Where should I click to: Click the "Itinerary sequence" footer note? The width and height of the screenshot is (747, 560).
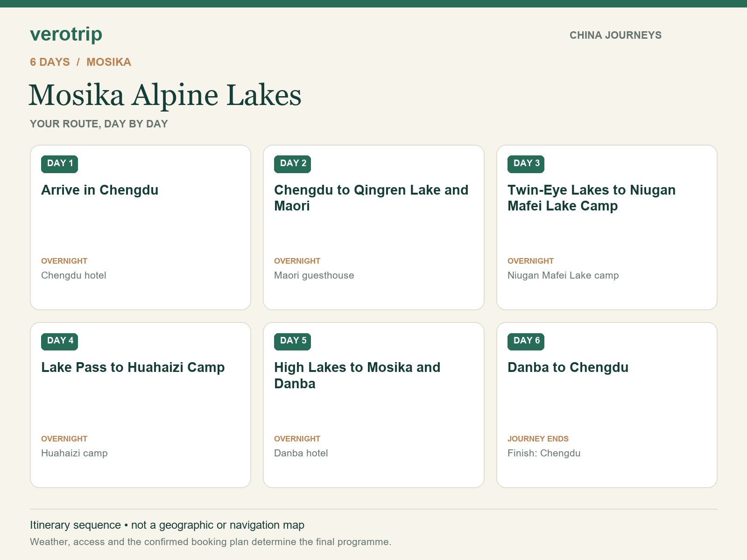coord(167,525)
